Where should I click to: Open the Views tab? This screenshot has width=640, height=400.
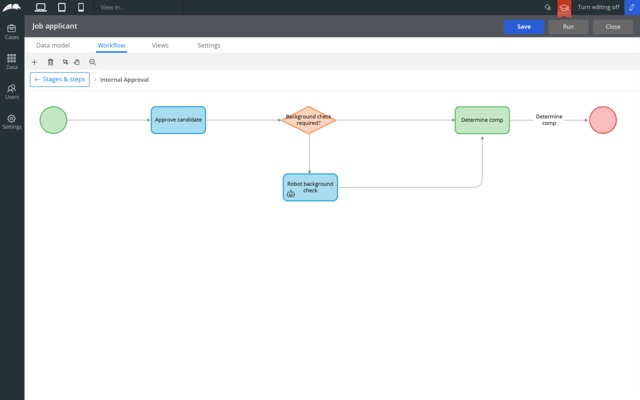tap(160, 45)
